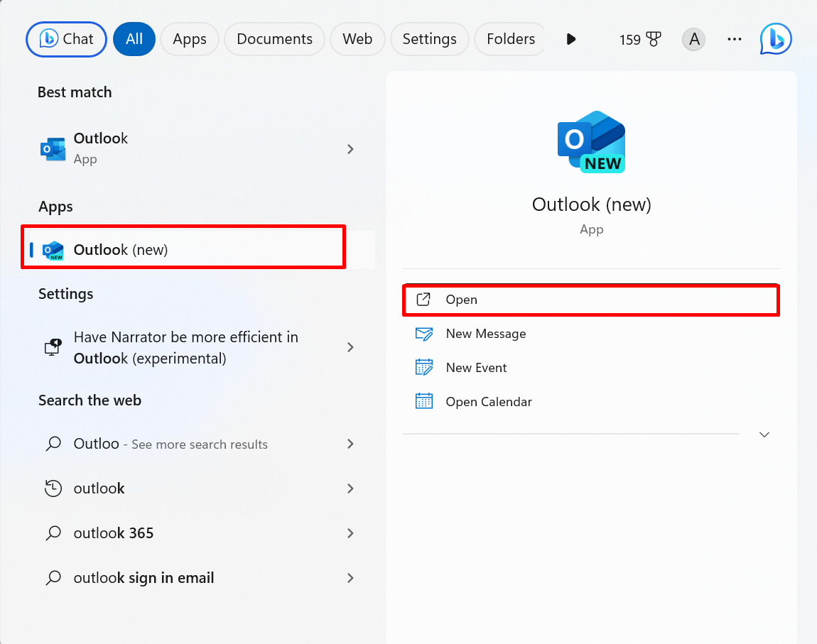Select recent search outlook
Viewport: 817px width, 644px height.
[198, 489]
